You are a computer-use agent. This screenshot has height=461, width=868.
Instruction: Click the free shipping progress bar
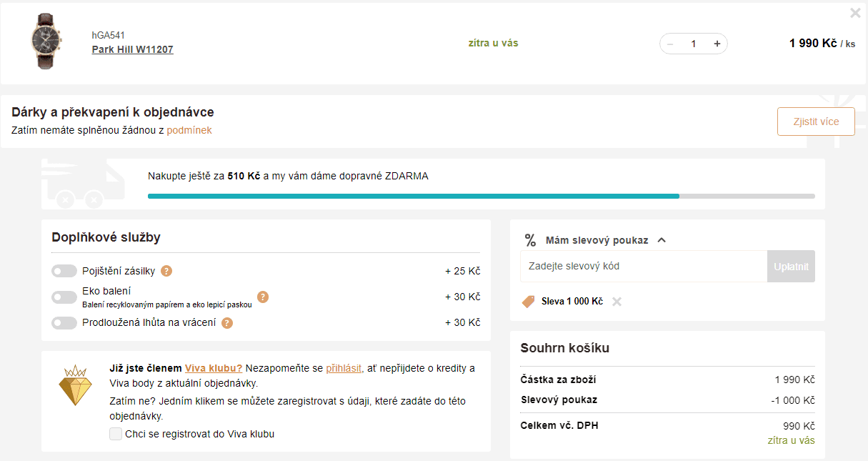click(x=481, y=196)
